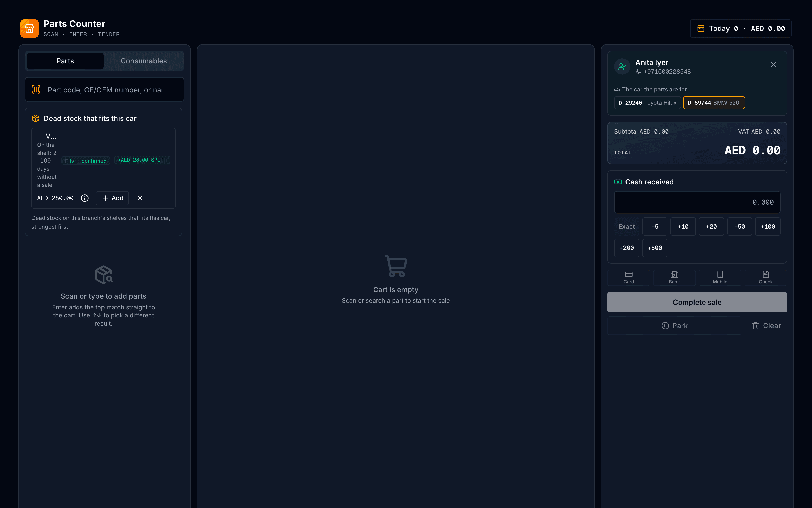Select Bank payment method

click(674, 278)
